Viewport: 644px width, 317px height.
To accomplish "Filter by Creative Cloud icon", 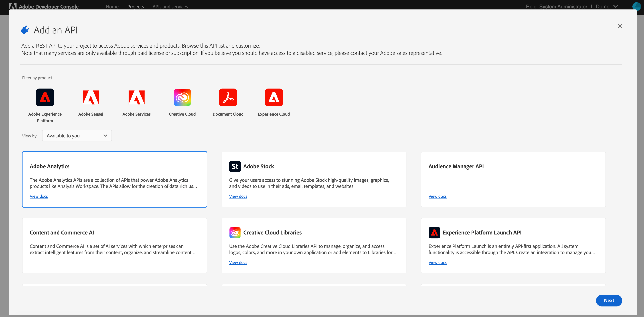I will click(x=182, y=97).
